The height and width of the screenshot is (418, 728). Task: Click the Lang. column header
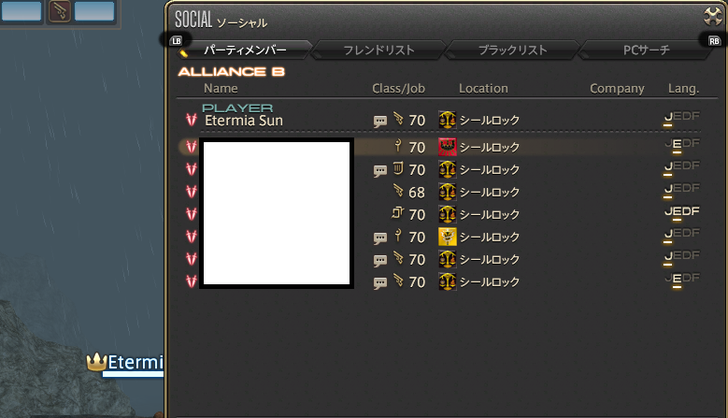coord(683,88)
